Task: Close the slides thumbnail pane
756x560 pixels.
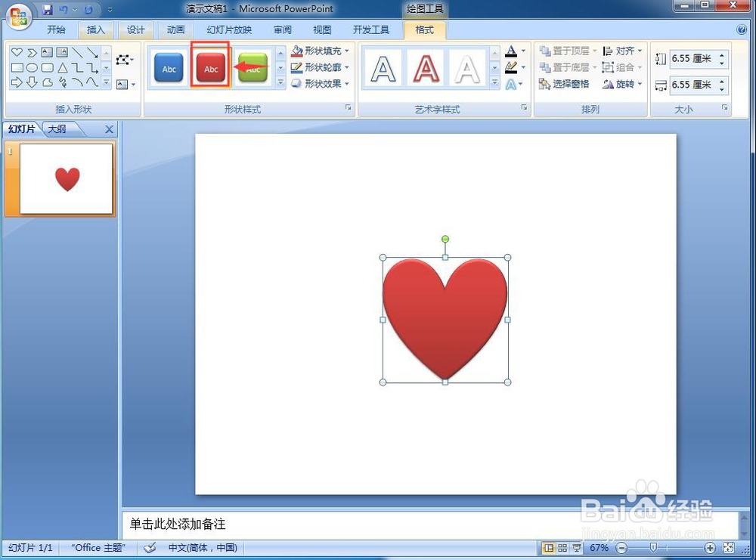Action: pos(110,129)
